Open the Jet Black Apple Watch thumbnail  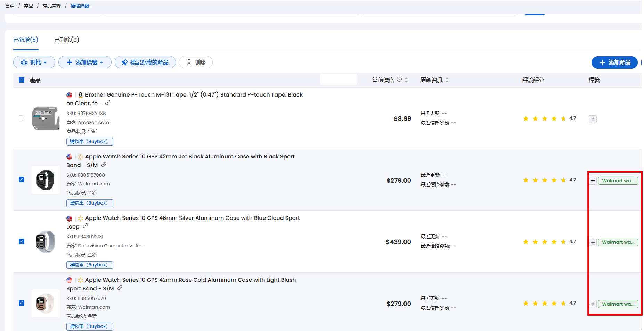46,180
